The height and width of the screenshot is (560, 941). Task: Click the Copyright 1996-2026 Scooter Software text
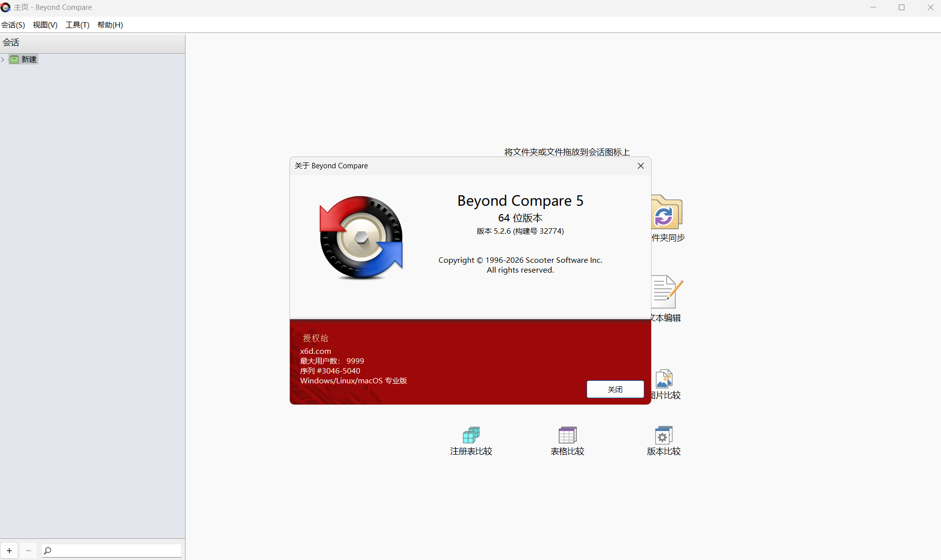click(x=520, y=260)
